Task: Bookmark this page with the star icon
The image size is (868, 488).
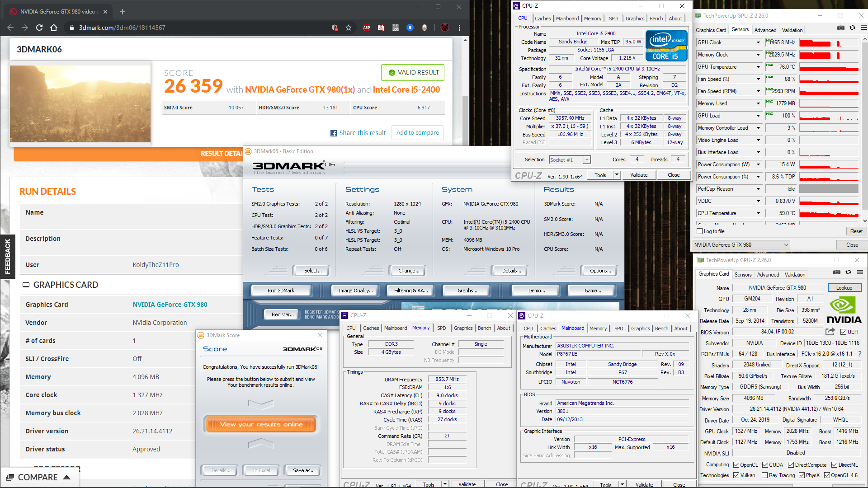Action: (349, 28)
